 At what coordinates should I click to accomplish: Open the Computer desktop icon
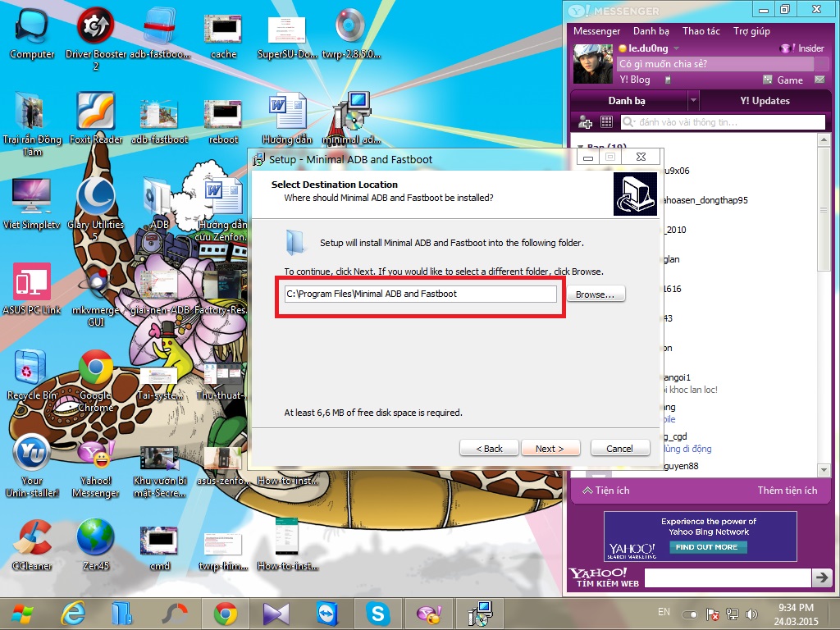click(x=32, y=33)
